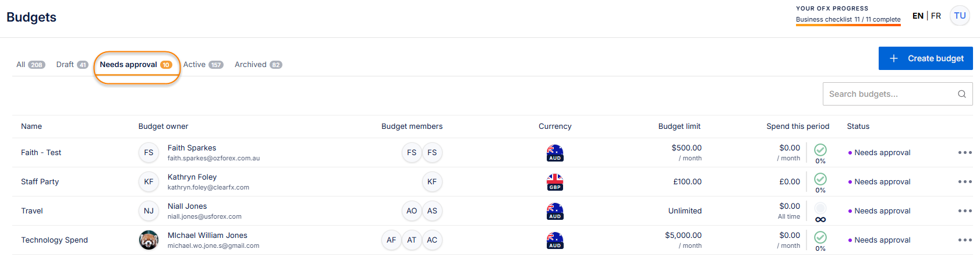980x256 pixels.
Task: Click the search magnifier icon
Action: 962,94
